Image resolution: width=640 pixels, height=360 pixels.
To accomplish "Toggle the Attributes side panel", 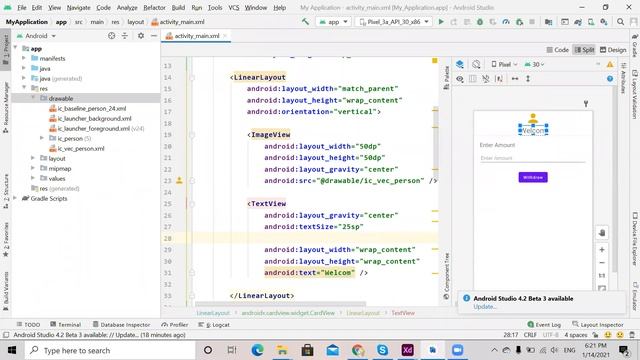I will pos(623,78).
